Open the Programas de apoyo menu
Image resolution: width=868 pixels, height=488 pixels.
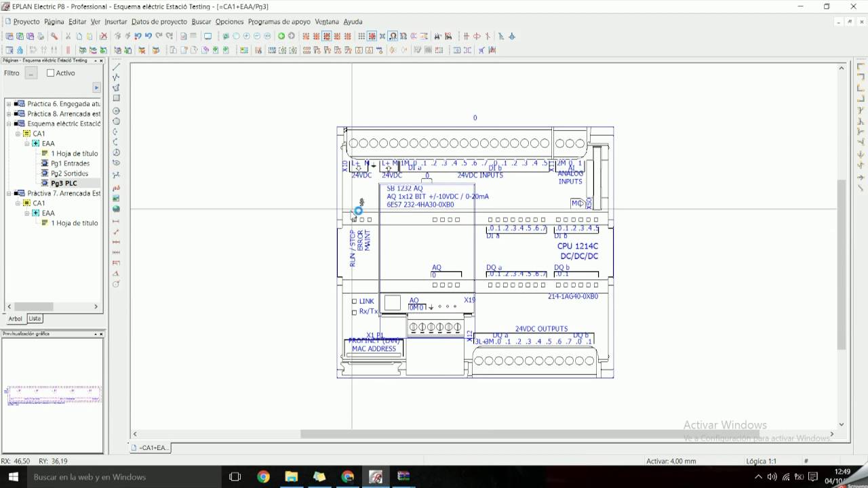point(279,22)
